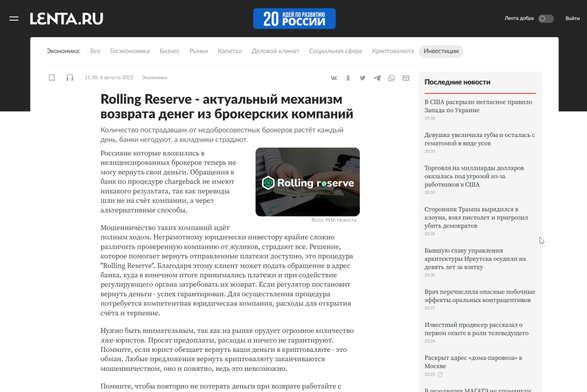Click the headphones listen icon
The image size is (587, 392).
tap(70, 78)
